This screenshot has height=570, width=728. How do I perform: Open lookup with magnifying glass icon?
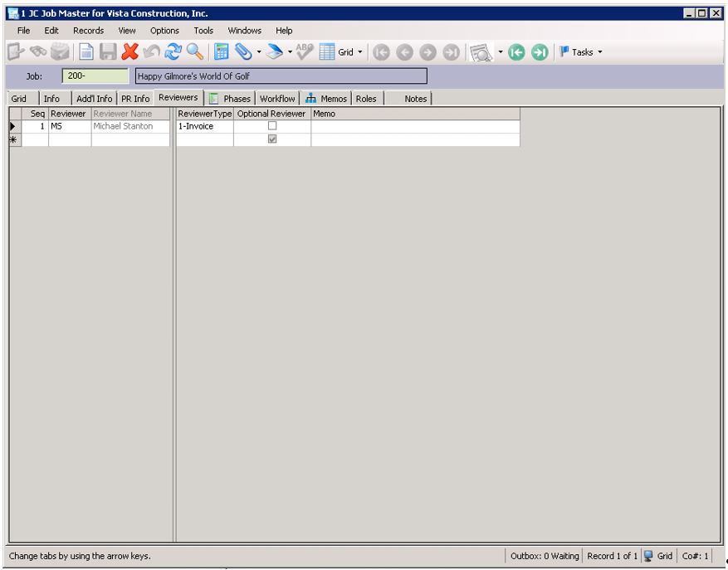coord(195,52)
